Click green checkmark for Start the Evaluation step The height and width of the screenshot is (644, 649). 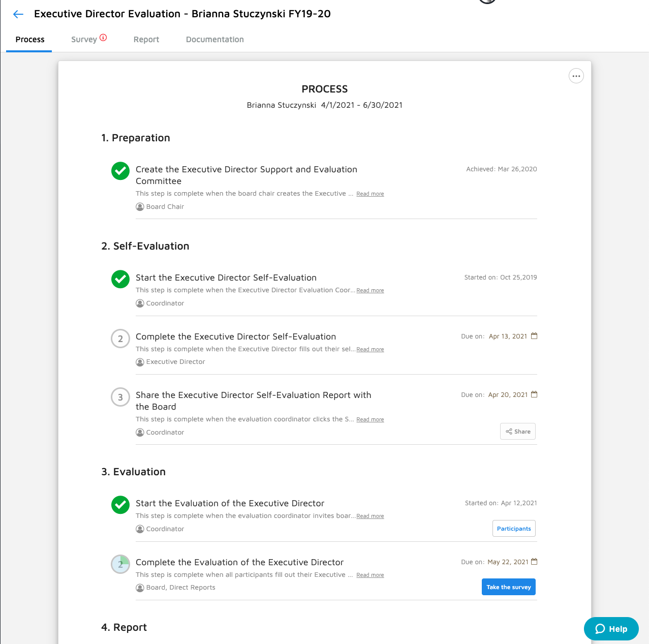[x=120, y=505]
